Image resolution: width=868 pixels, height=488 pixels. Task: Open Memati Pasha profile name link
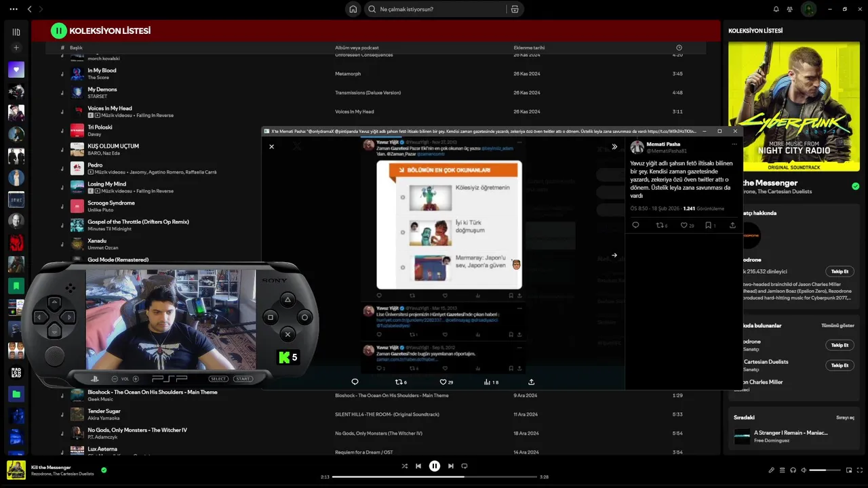click(x=663, y=144)
